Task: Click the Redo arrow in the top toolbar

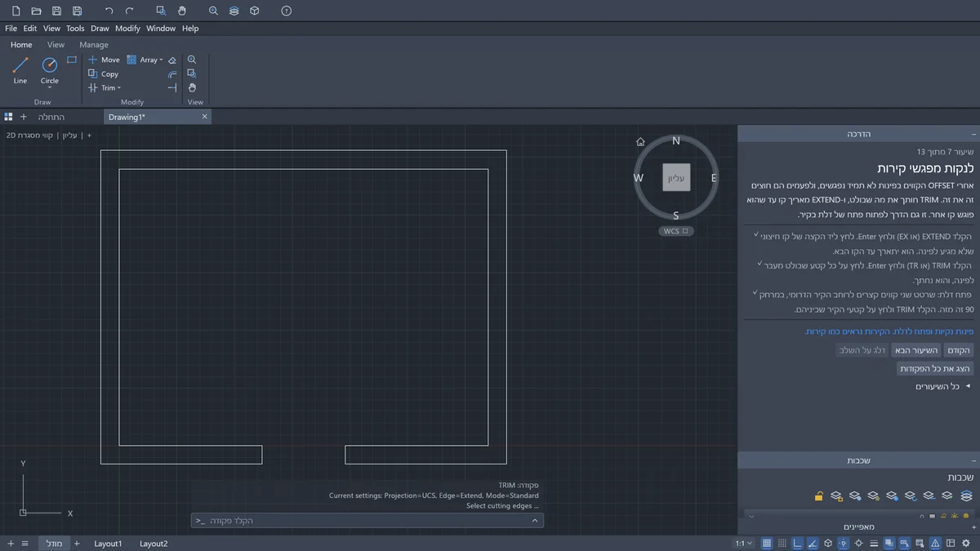Action: [130, 11]
